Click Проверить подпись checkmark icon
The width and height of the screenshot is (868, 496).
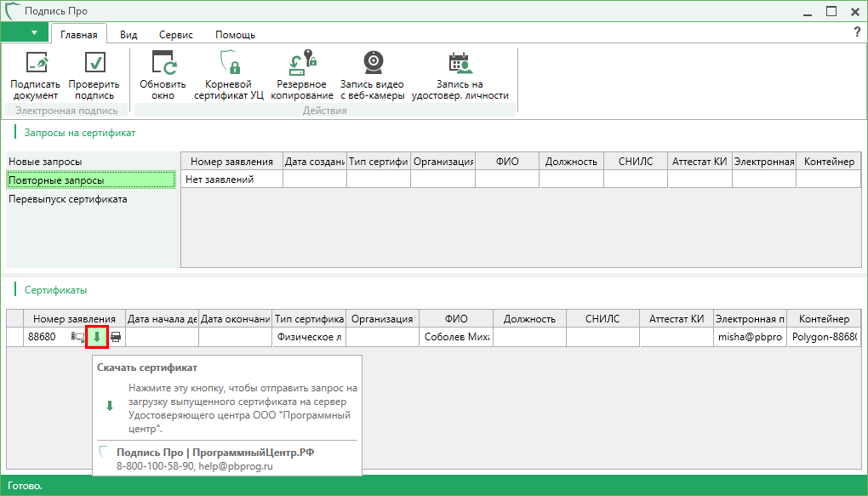click(x=94, y=64)
